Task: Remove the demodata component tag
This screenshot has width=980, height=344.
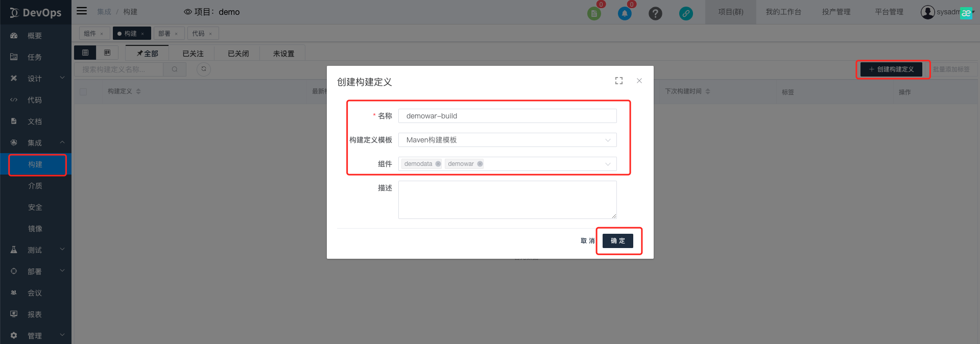Action: pyautogui.click(x=438, y=164)
